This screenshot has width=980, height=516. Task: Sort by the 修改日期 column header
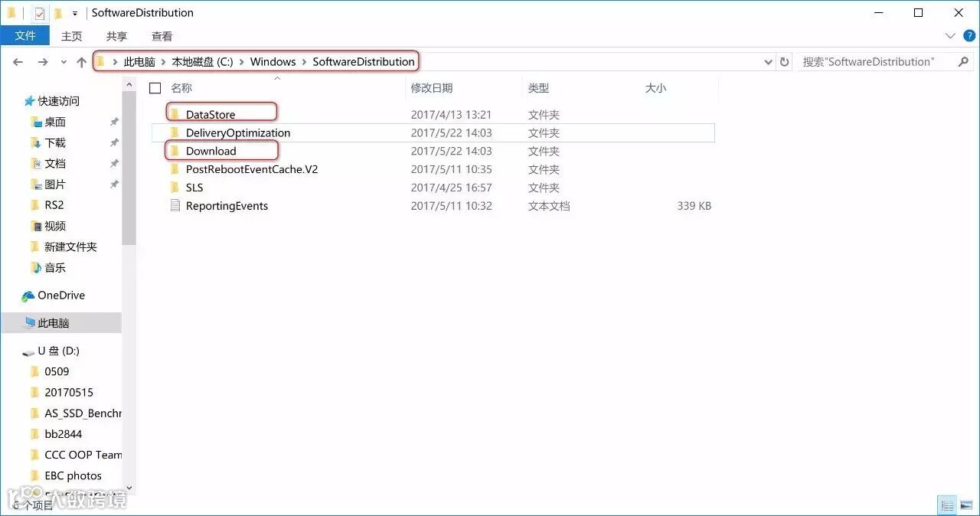[x=432, y=88]
